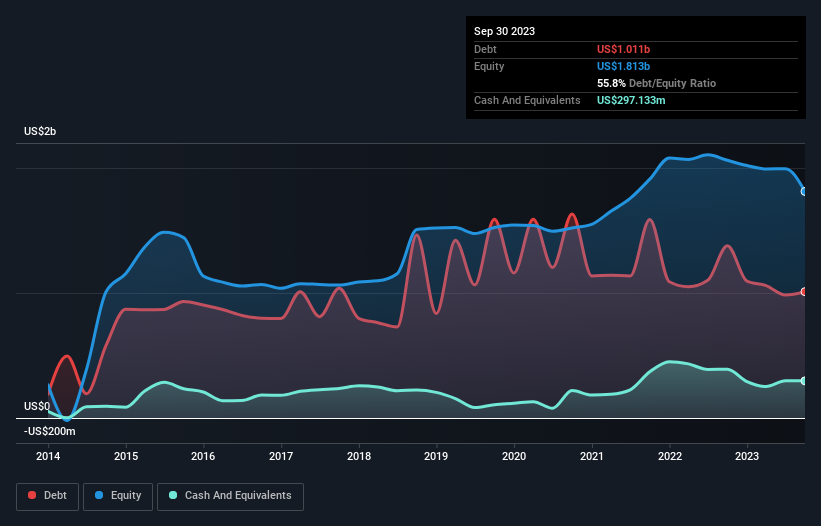The width and height of the screenshot is (821, 526).
Task: Click the 2023 x-axis label
Action: pos(747,456)
